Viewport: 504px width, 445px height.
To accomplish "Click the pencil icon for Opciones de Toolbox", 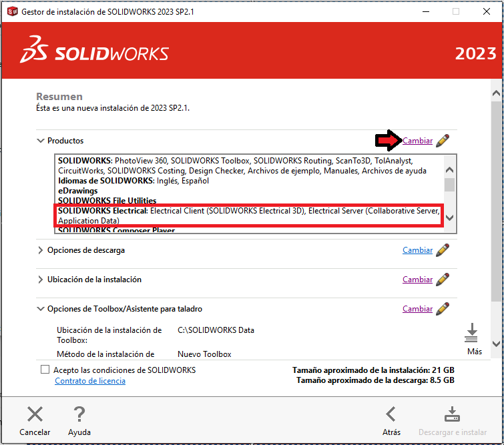I will pos(443,309).
